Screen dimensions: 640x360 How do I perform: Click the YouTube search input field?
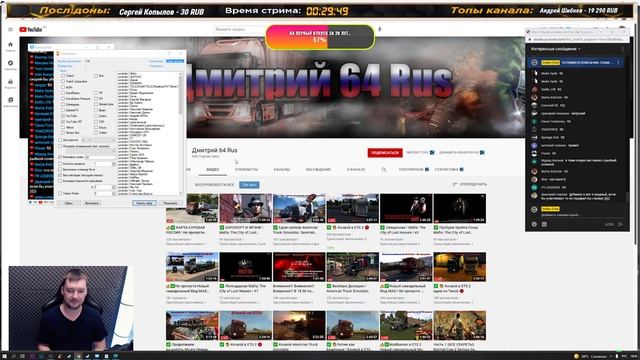tap(241, 29)
